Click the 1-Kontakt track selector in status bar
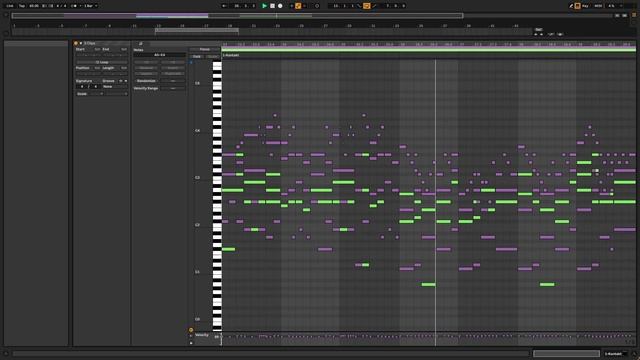The height and width of the screenshot is (360, 640). tap(616, 353)
